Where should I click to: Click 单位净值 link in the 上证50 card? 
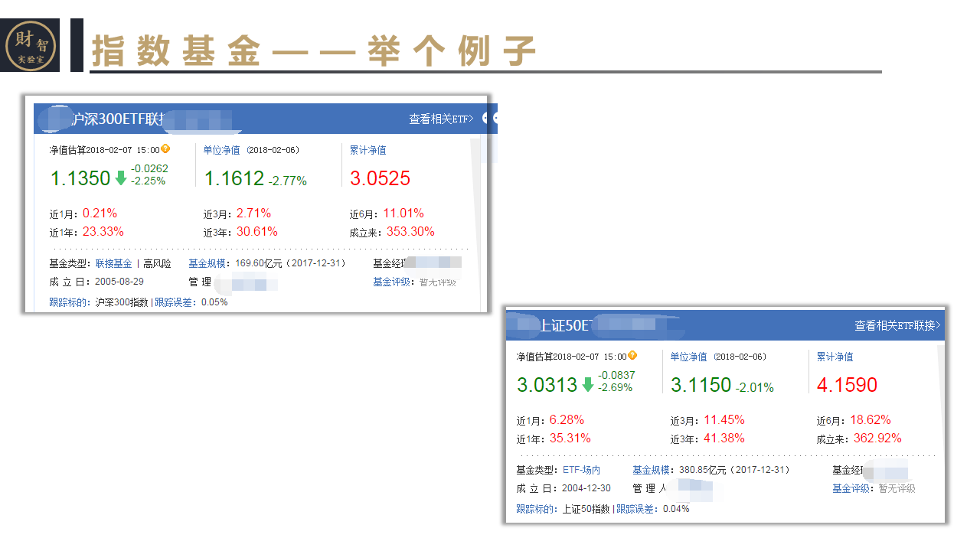(688, 357)
